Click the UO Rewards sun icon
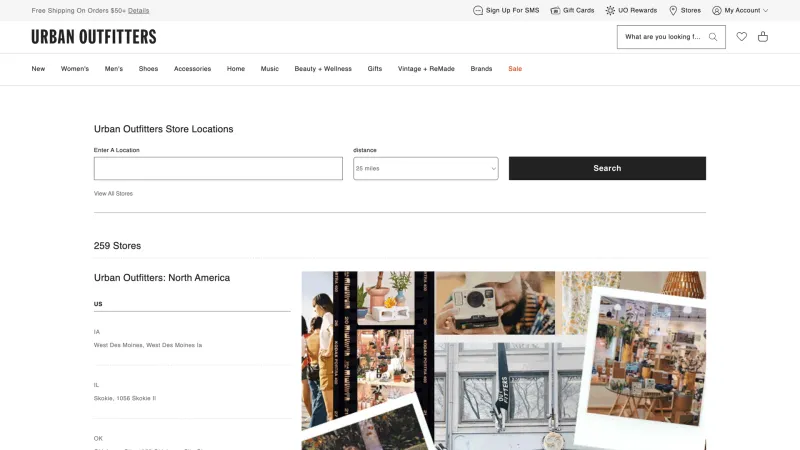The width and height of the screenshot is (800, 450). (610, 10)
